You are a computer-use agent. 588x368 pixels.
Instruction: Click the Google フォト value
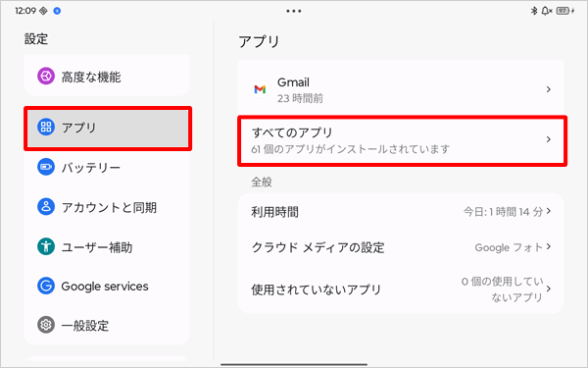pyautogui.click(x=509, y=247)
